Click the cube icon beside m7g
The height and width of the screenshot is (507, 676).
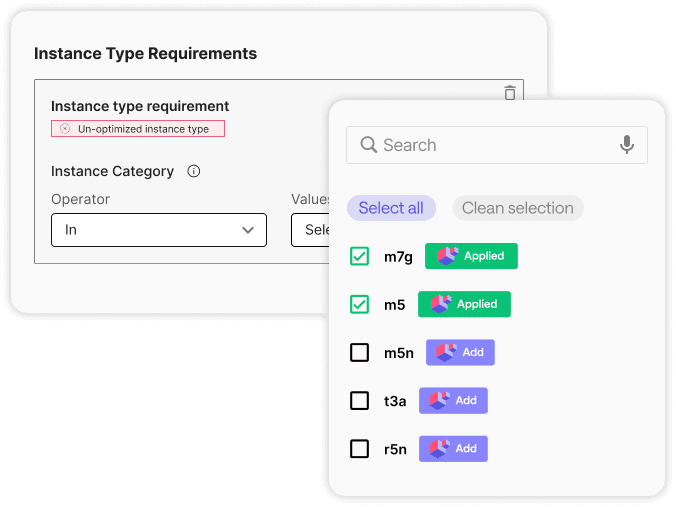[x=446, y=256]
